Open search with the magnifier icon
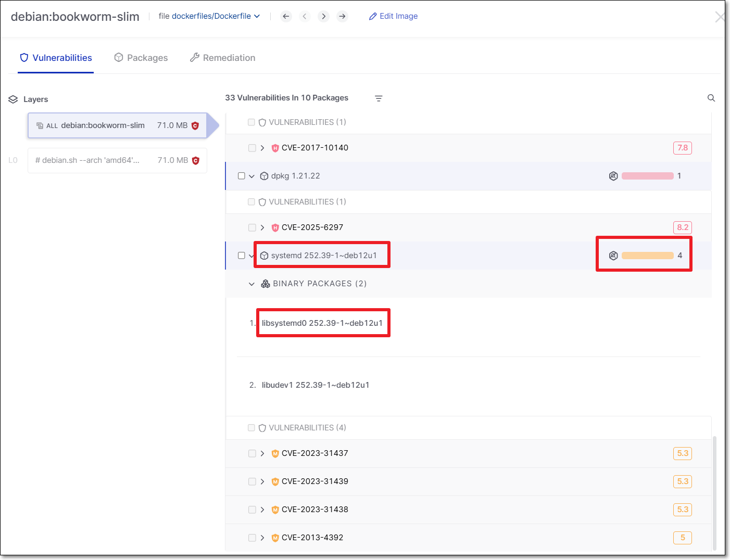 (x=711, y=98)
